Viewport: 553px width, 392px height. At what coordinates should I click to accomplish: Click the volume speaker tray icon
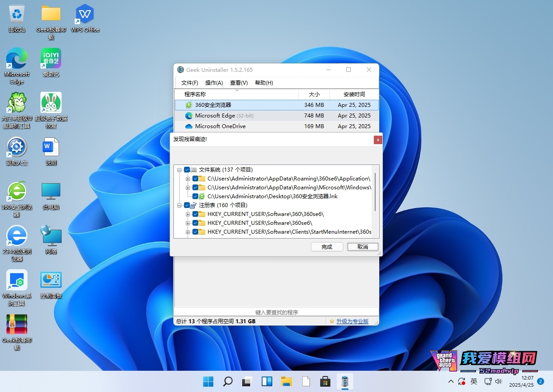tap(498, 381)
